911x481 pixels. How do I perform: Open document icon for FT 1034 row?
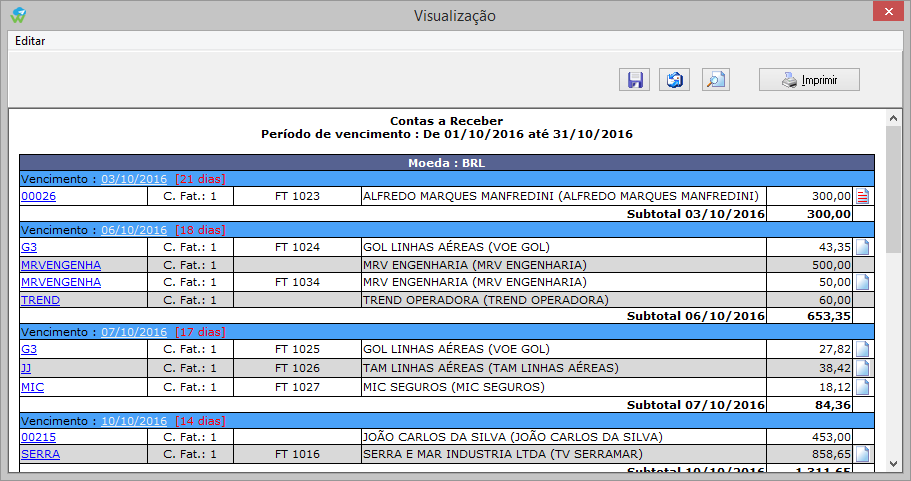click(863, 282)
